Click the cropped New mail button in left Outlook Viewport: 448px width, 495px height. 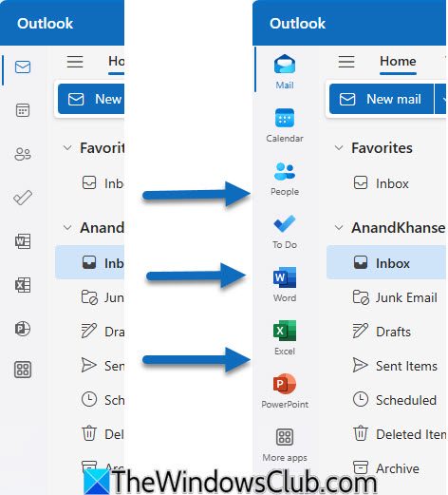click(x=91, y=99)
